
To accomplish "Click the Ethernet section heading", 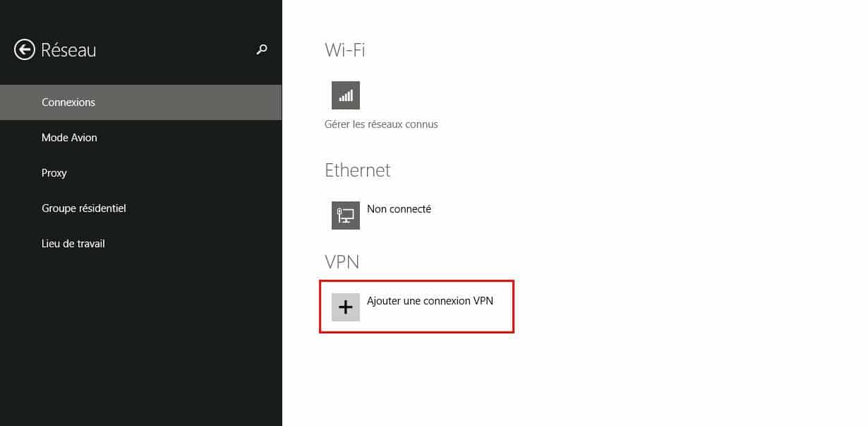I will click(x=357, y=170).
